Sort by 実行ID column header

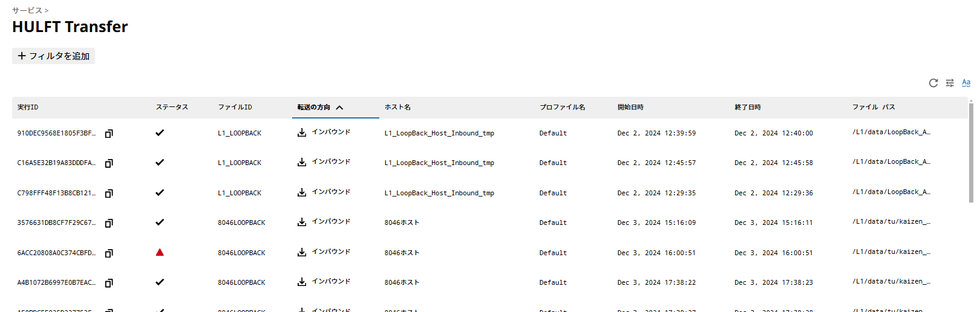click(28, 107)
